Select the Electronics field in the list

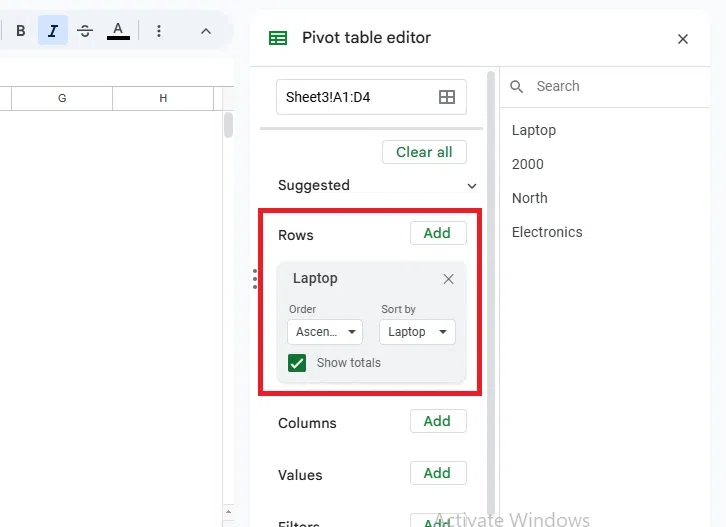click(547, 232)
